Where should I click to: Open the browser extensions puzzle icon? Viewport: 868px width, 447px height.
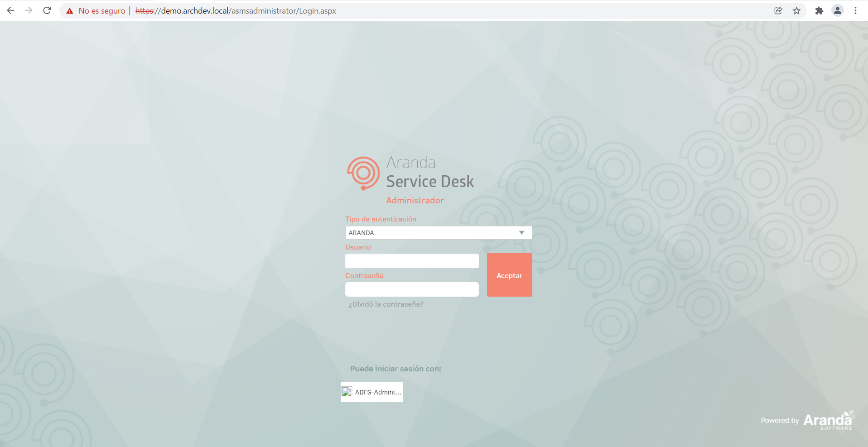(x=819, y=11)
